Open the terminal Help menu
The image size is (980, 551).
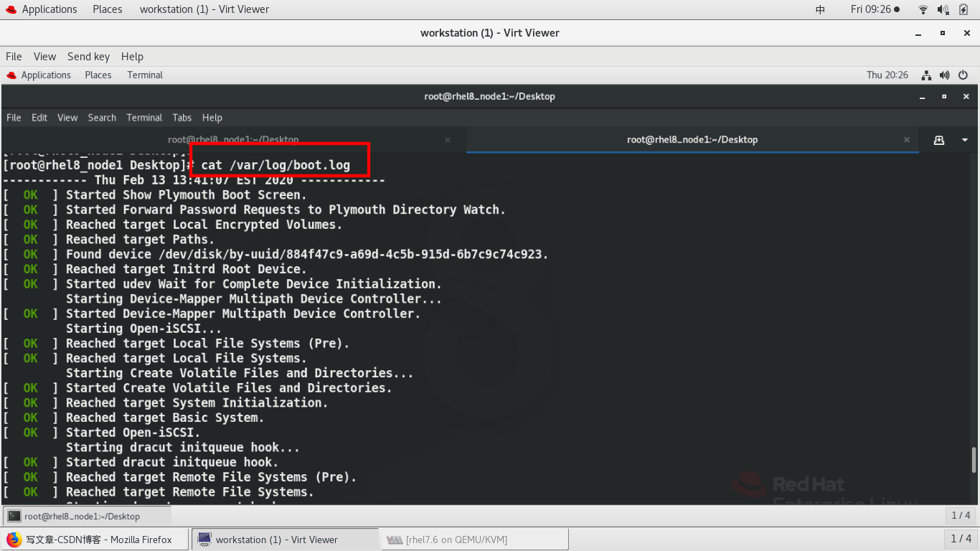point(212,118)
